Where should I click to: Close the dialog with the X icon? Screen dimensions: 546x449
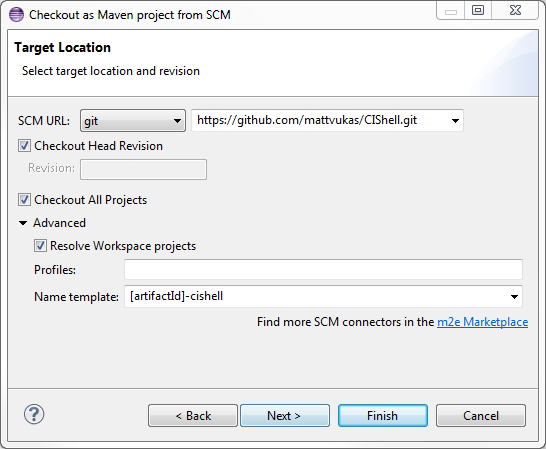click(515, 10)
